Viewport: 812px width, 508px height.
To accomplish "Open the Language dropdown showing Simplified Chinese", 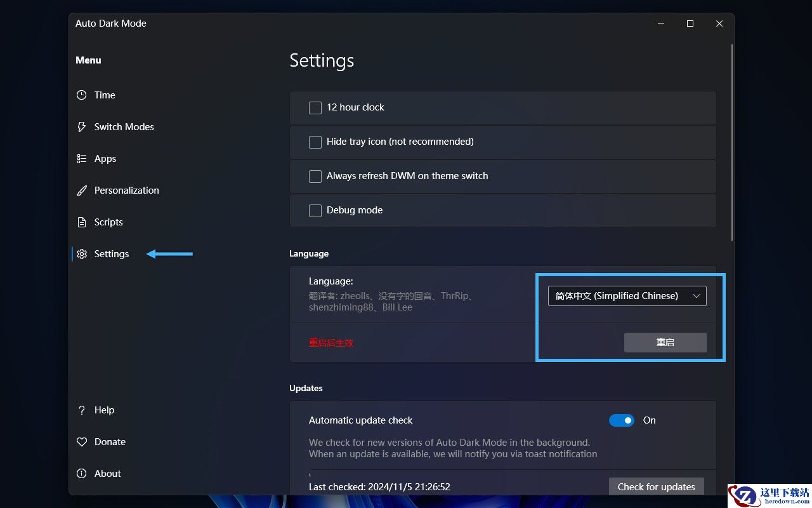I will (x=627, y=296).
